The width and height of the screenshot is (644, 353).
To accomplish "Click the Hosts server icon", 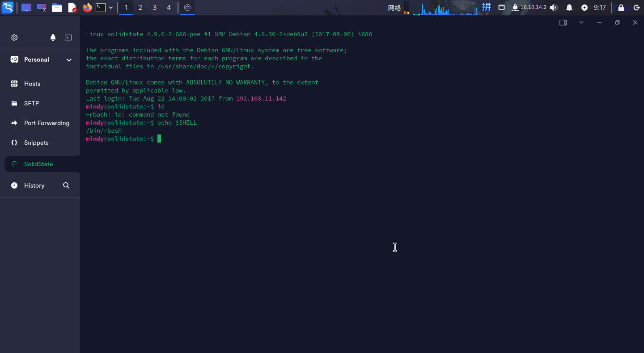I will pos(14,84).
